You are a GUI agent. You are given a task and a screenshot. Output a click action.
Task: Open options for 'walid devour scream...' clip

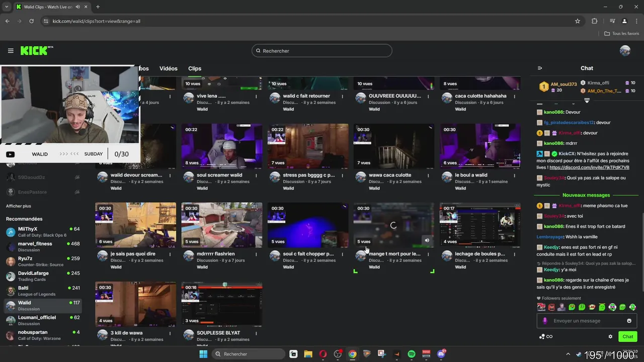pyautogui.click(x=170, y=175)
